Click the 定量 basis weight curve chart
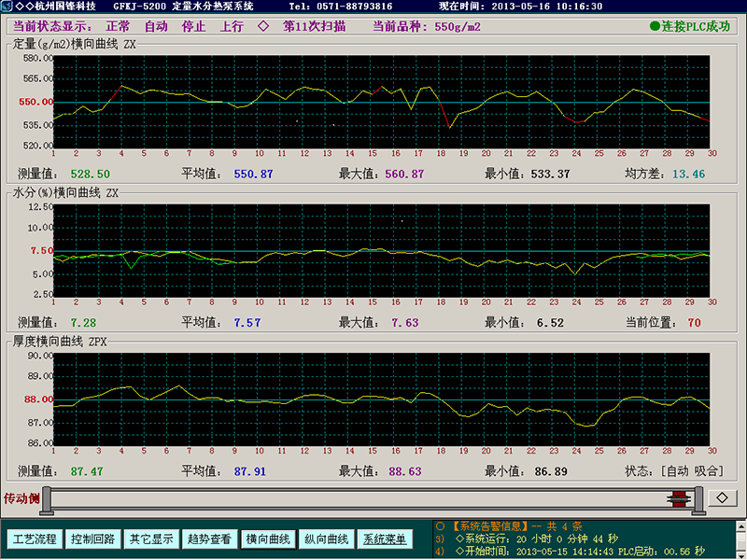This screenshot has height=560, width=747. [x=382, y=101]
